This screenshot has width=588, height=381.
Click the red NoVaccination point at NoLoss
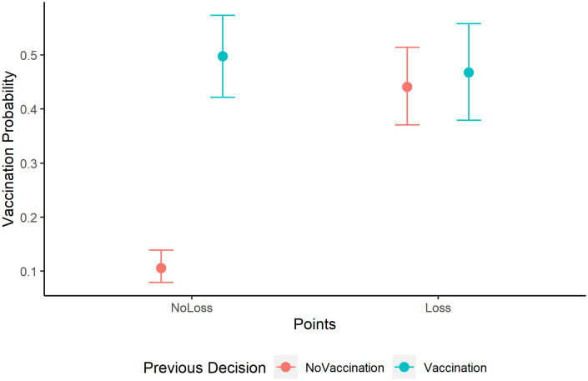161,268
